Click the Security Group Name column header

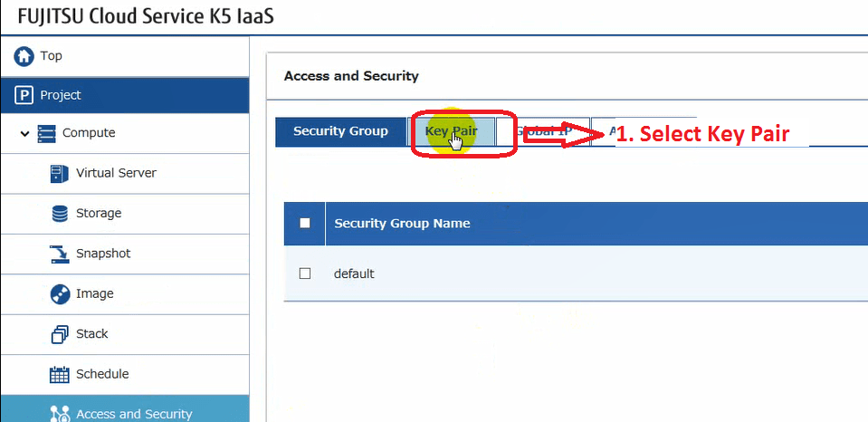pyautogui.click(x=402, y=224)
